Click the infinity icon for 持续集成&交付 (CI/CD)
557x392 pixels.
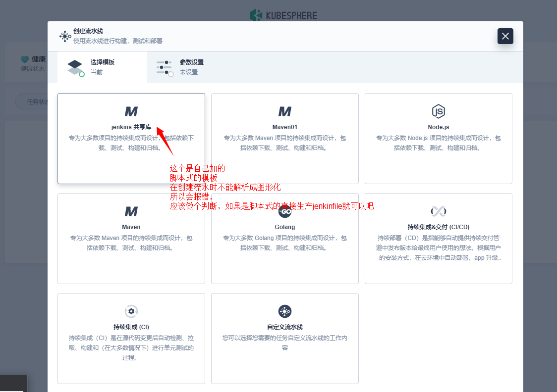coord(439,211)
